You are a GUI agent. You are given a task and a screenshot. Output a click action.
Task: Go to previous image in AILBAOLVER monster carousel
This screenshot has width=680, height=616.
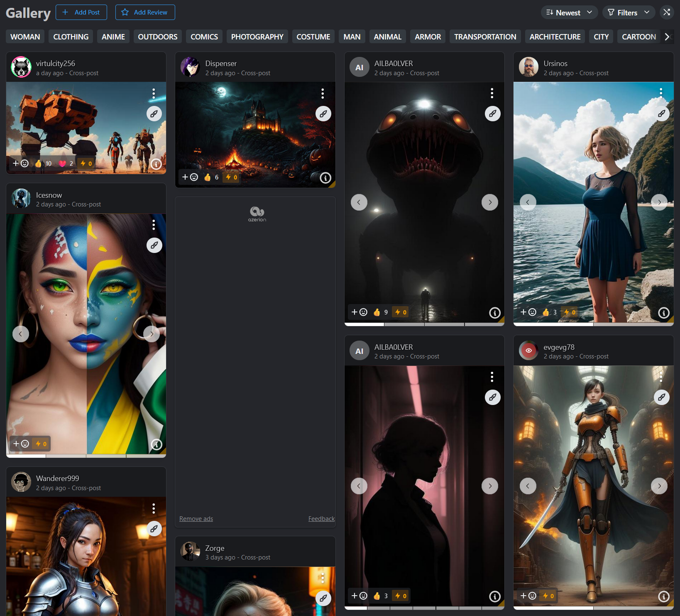(359, 202)
